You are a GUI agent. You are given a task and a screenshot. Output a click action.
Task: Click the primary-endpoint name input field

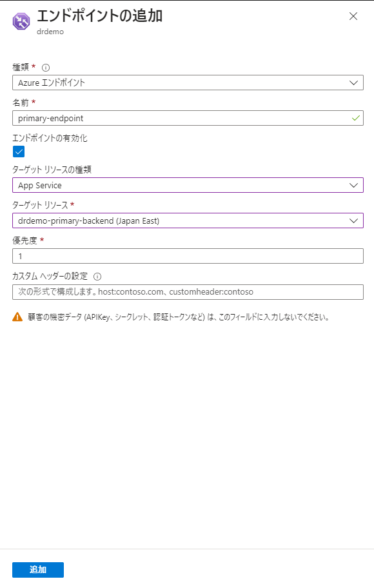point(188,118)
